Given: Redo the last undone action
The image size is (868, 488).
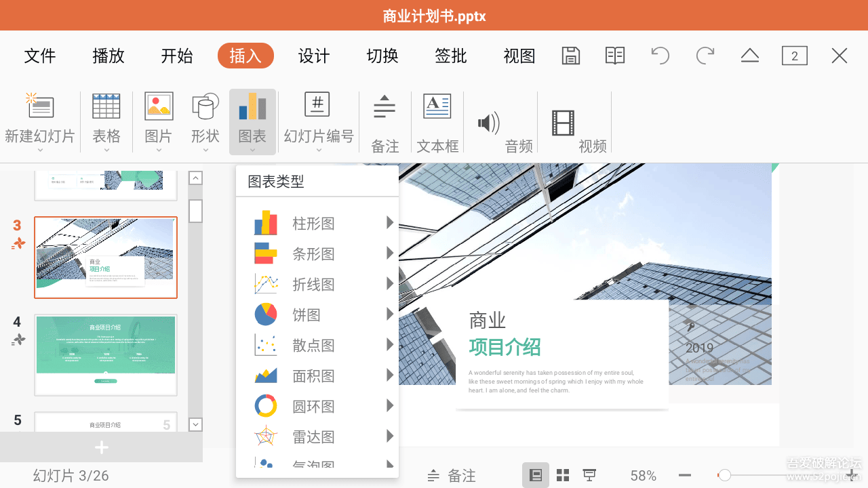Looking at the screenshot, I should pyautogui.click(x=705, y=56).
